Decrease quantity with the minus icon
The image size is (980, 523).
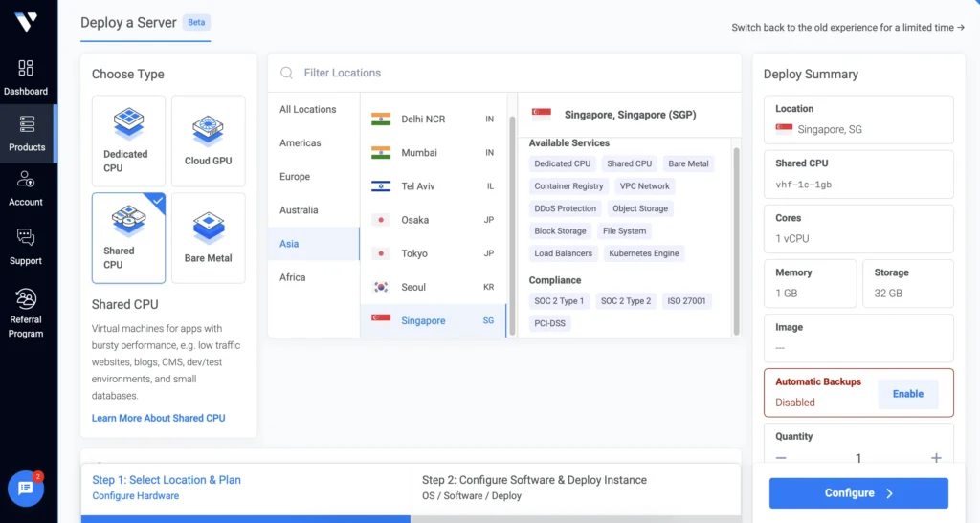tap(781, 457)
